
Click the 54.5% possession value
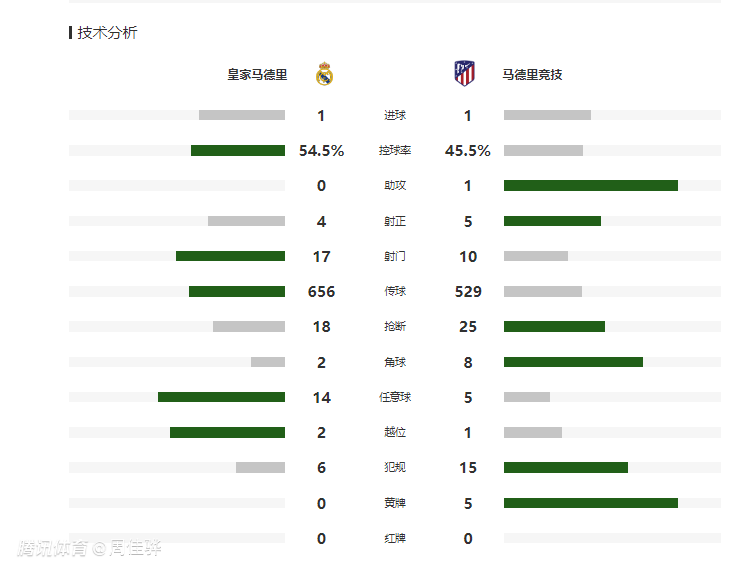tap(321, 151)
